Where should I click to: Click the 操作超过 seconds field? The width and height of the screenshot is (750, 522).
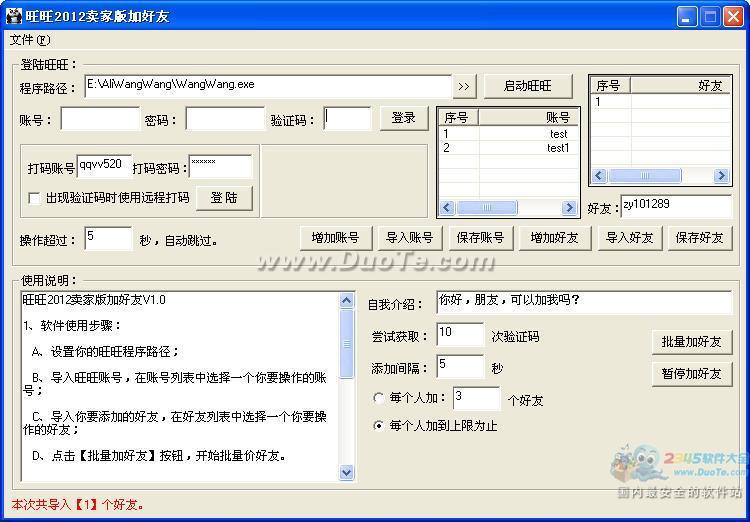[x=108, y=238]
